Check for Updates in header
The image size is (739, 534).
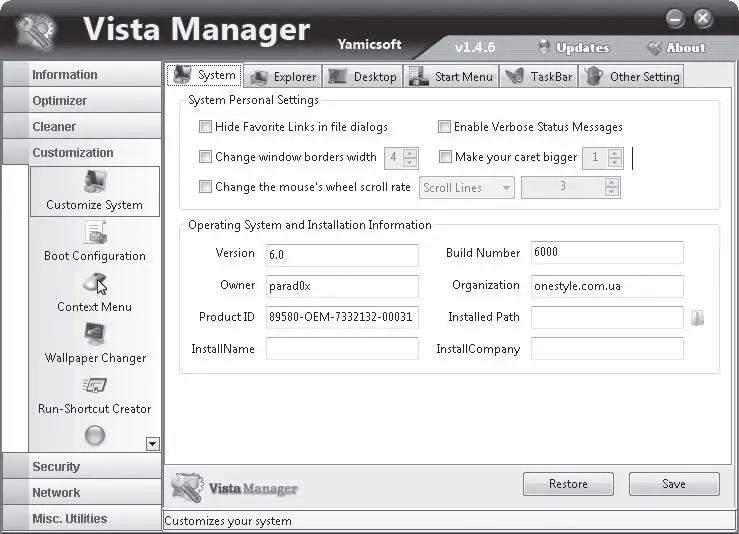(574, 47)
